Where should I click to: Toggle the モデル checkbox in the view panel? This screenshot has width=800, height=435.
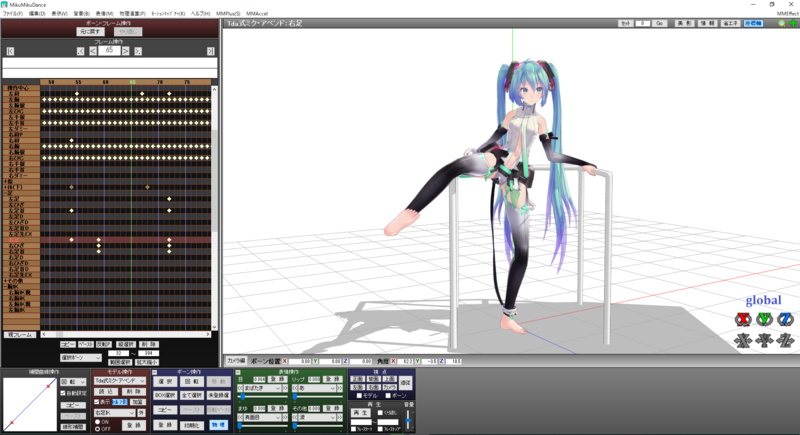tap(359, 396)
